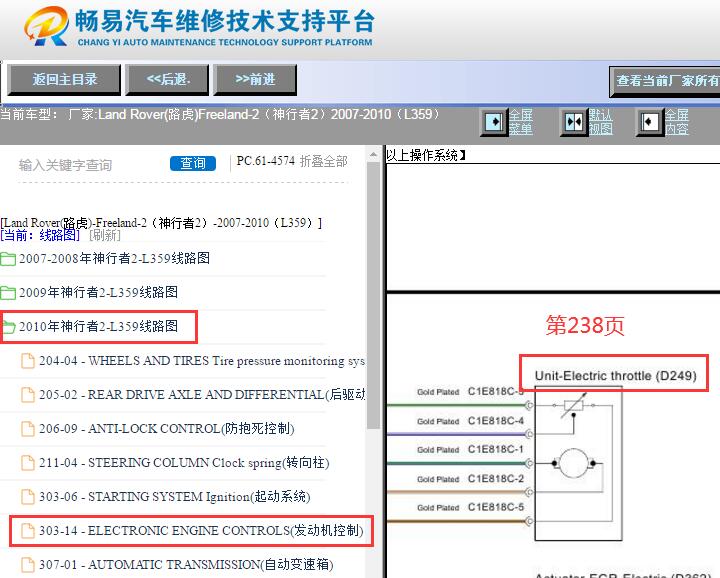Image resolution: width=720 pixels, height=578 pixels.
Task: Open the 全屏内容 text link
Action: click(x=677, y=122)
